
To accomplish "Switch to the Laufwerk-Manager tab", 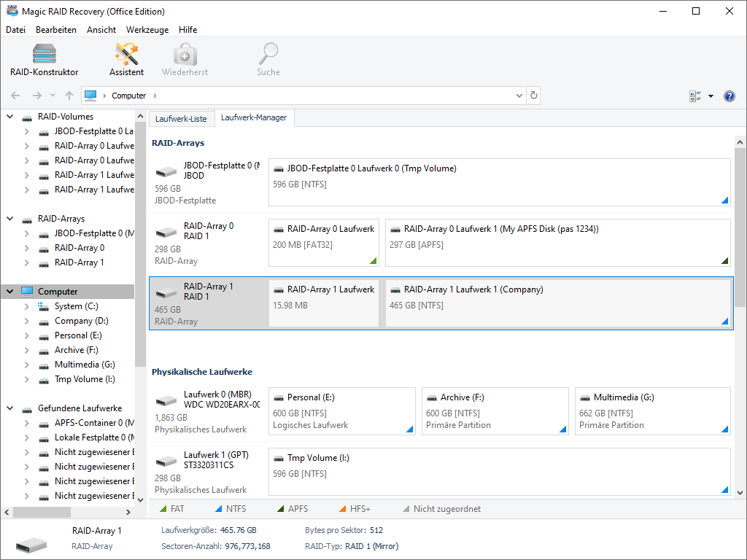I will 254,117.
